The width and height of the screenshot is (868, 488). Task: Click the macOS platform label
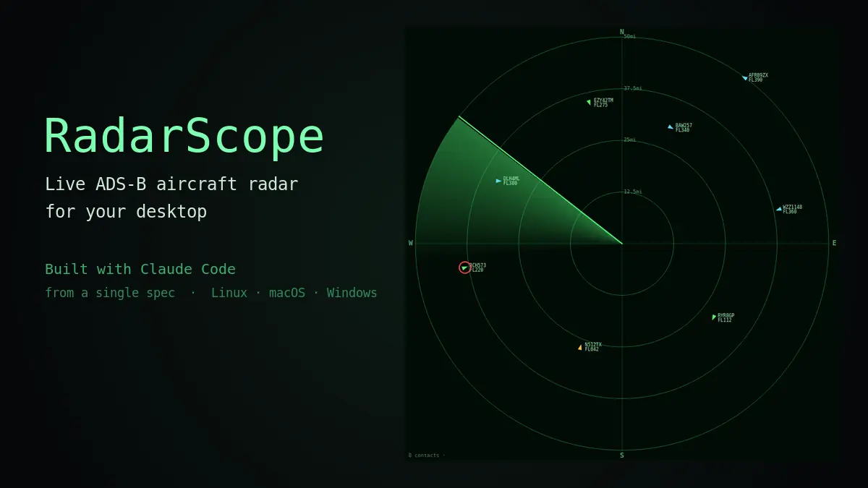[287, 293]
